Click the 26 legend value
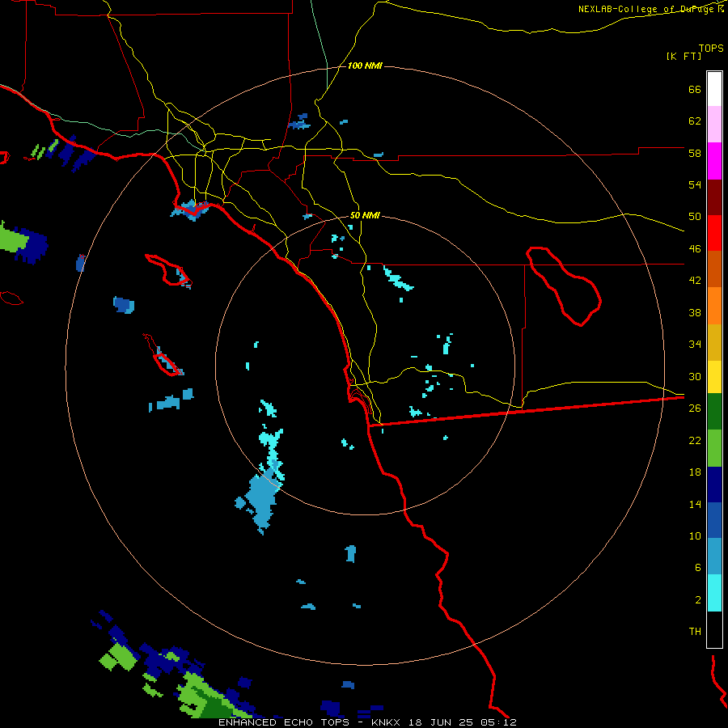728x728 pixels. coord(695,408)
